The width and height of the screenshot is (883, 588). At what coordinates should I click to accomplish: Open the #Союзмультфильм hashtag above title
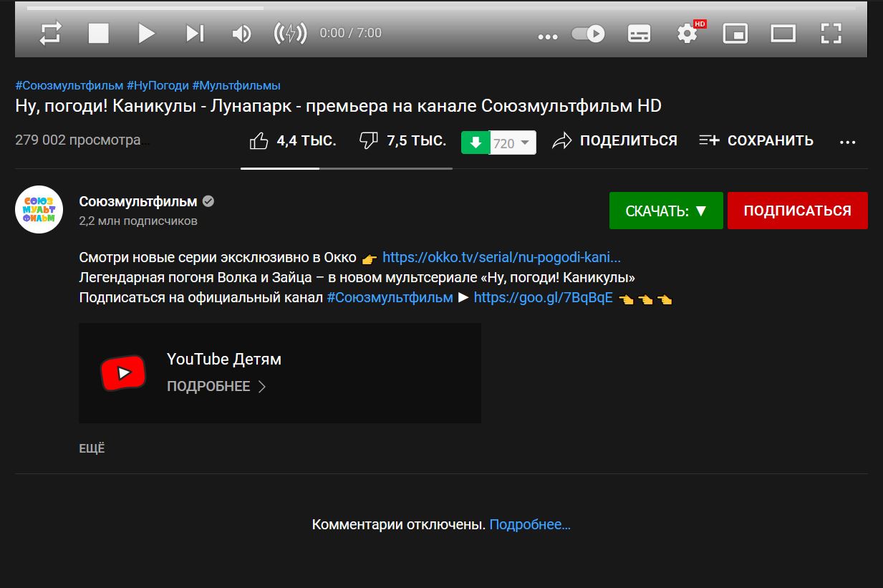pyautogui.click(x=69, y=85)
